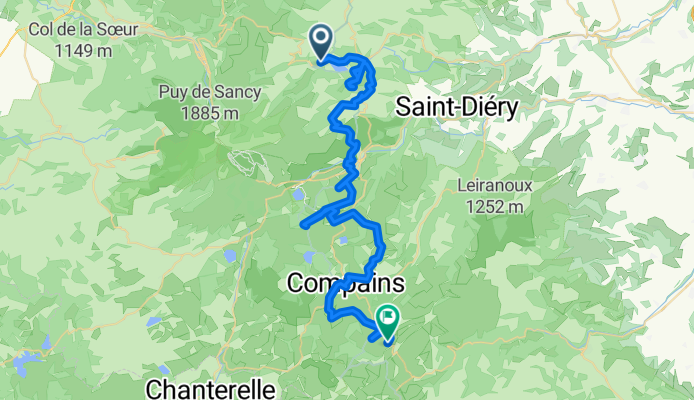Click the Leiranoux 1252 m label
The width and height of the screenshot is (694, 400).
[x=494, y=196]
